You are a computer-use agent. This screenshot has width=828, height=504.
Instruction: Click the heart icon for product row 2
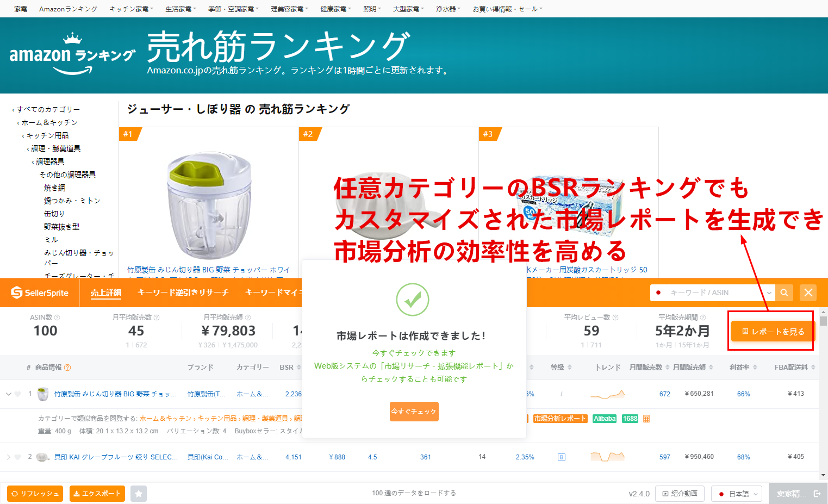tap(17, 457)
